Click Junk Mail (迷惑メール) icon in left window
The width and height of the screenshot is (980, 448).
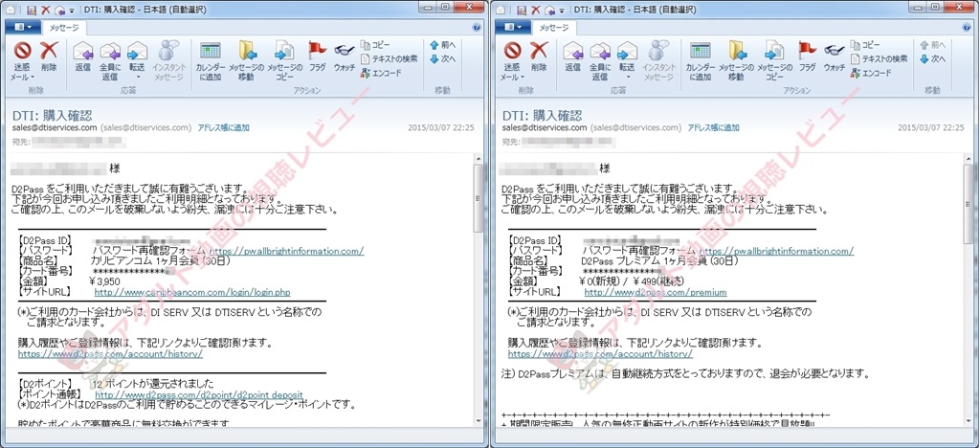[x=23, y=50]
